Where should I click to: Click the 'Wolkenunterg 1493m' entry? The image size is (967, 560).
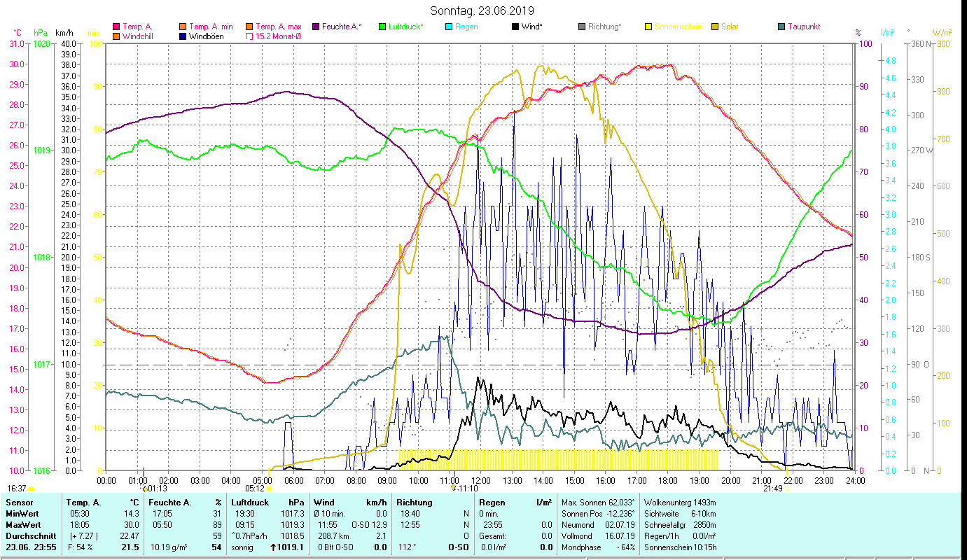coord(680,503)
